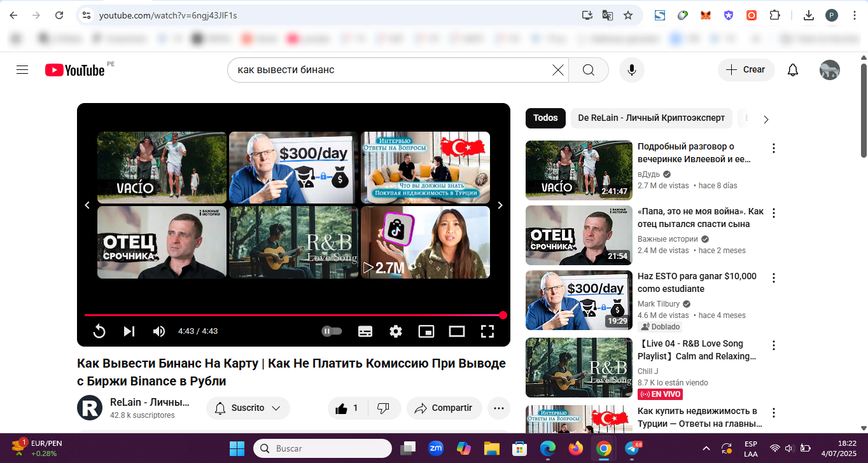
Task: Click the magnifier search button
Action: pos(588,70)
